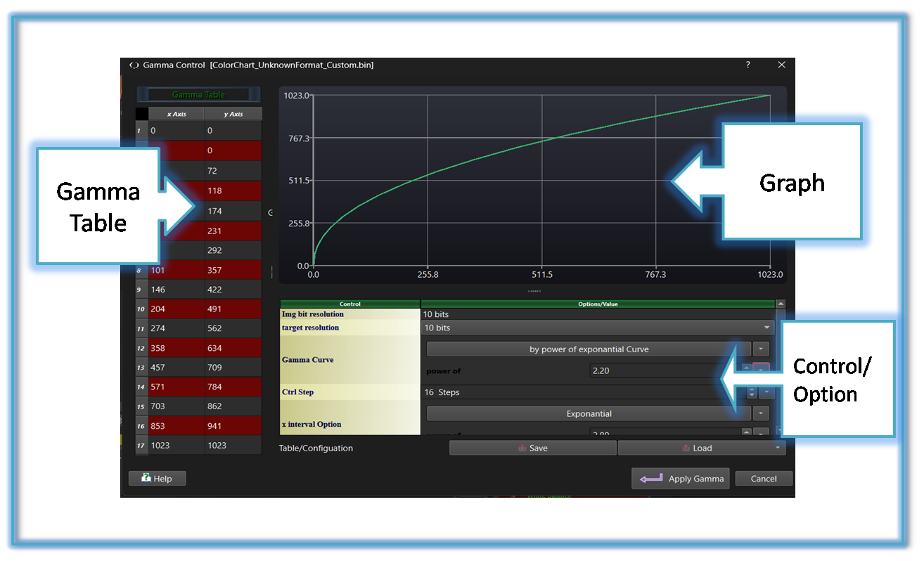
Task: Click the y Axis cell with value 634
Action: coord(233,348)
